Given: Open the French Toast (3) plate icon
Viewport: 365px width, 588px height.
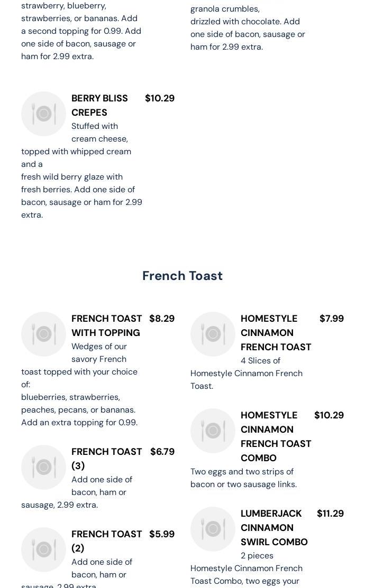Looking at the screenshot, I should point(43,467).
